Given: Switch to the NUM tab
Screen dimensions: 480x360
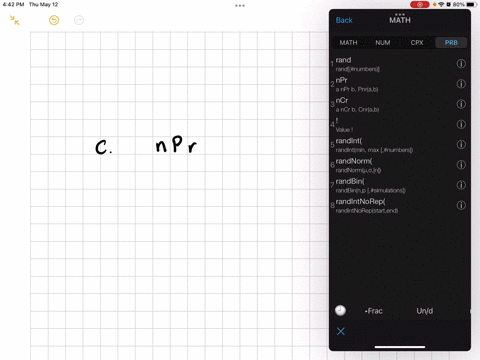Looking at the screenshot, I should click(x=383, y=43).
